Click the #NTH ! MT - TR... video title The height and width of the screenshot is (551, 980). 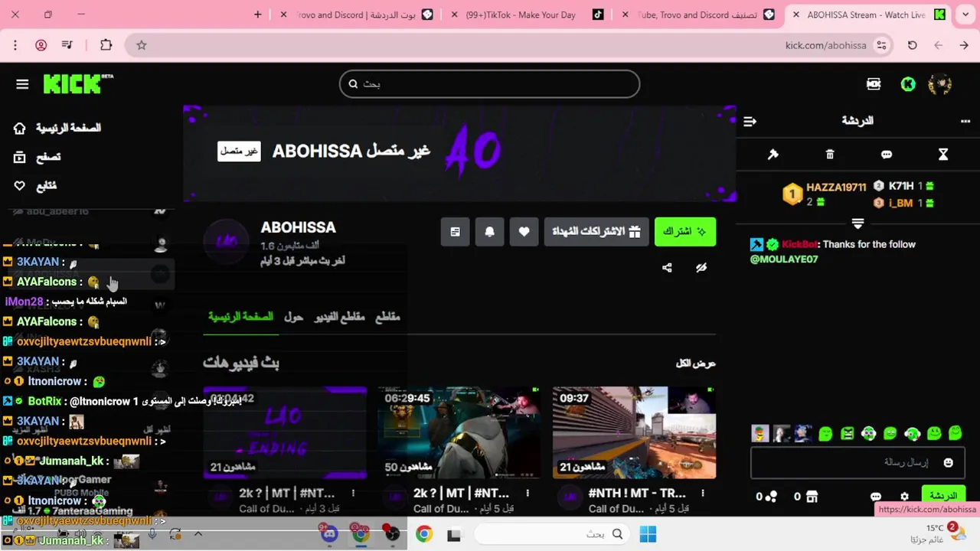point(637,494)
